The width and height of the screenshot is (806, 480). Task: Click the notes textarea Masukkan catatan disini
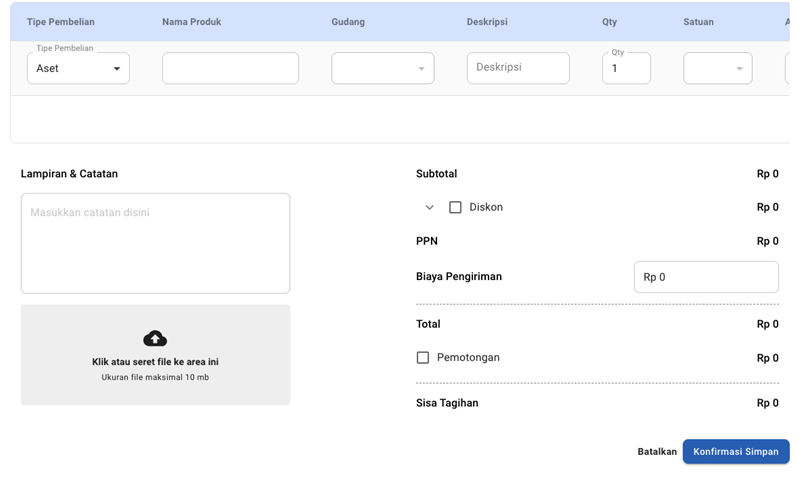(155, 243)
